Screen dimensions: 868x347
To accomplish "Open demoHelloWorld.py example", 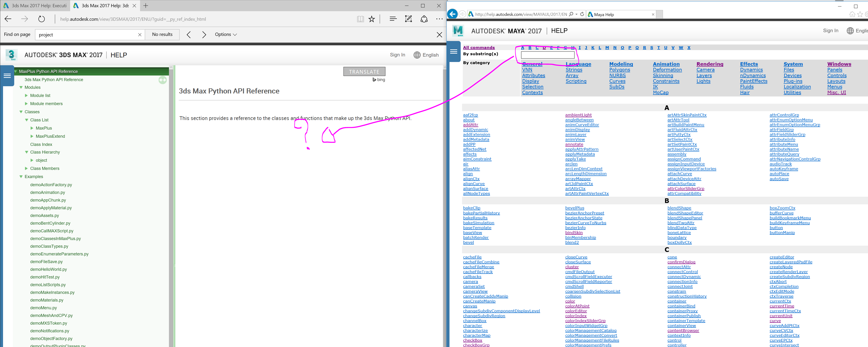I will pyautogui.click(x=48, y=270).
